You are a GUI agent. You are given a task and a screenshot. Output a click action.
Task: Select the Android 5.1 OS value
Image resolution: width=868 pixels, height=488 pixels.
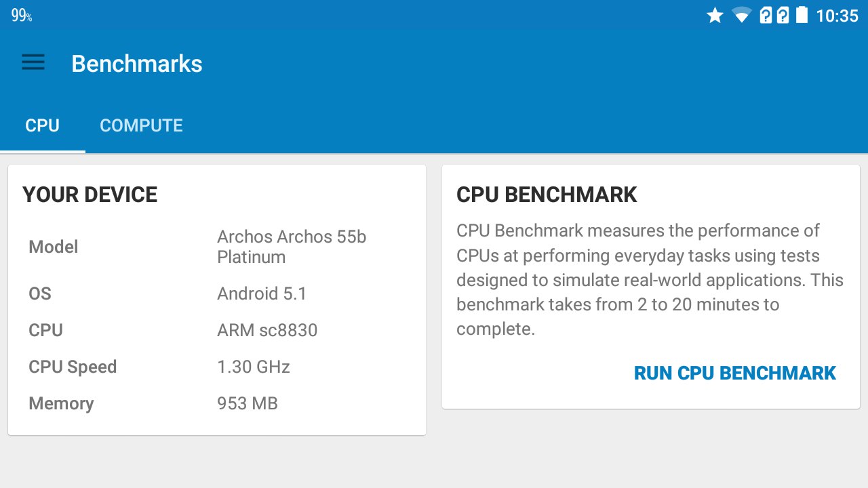tap(262, 293)
